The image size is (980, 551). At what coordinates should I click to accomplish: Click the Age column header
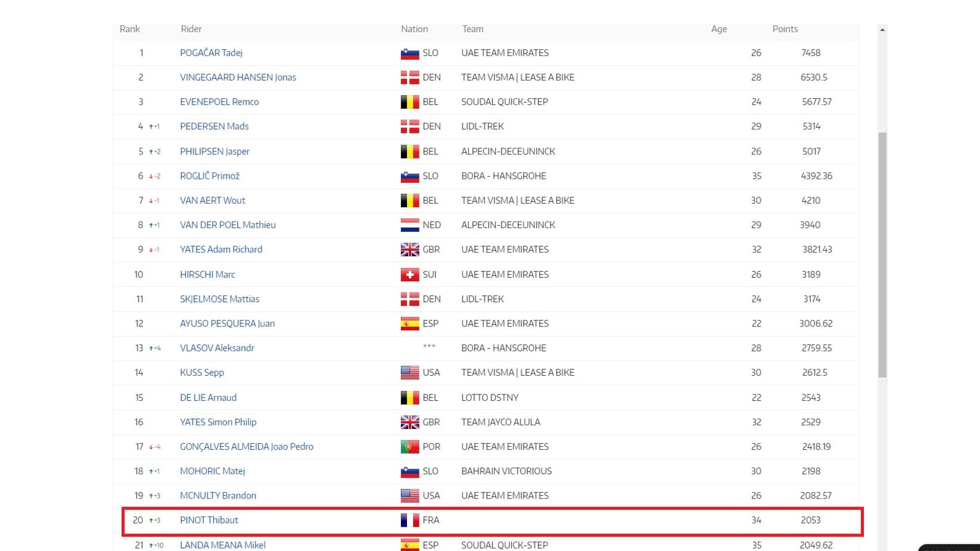[x=719, y=29]
